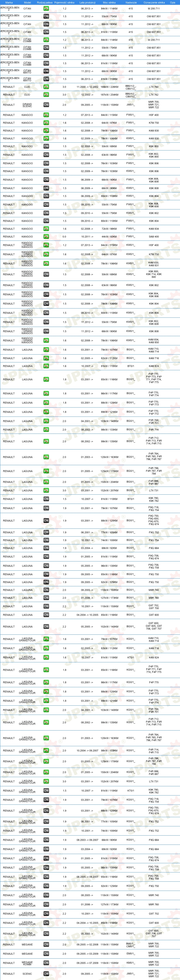Image resolution: width=180 pixels, height=980 pixels.
Task: Click the '08.2003 -> 09.2007' production years cell
Action: [x=87, y=840]
